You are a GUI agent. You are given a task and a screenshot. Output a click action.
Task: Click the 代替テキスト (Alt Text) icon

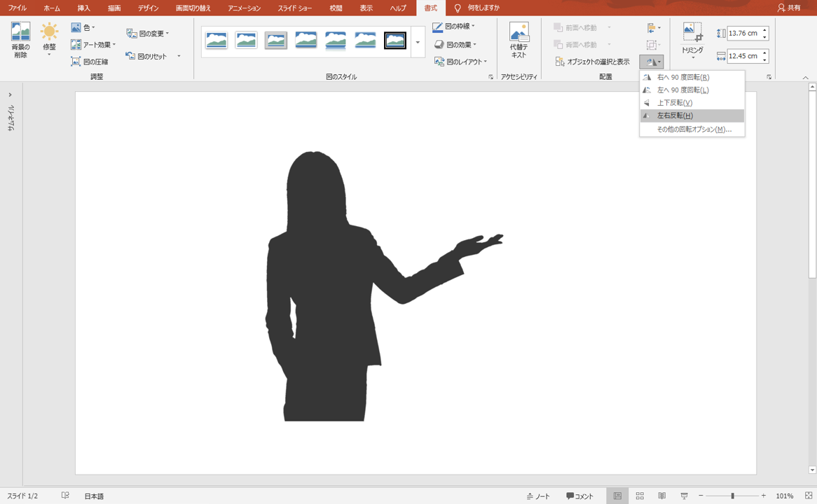(519, 32)
